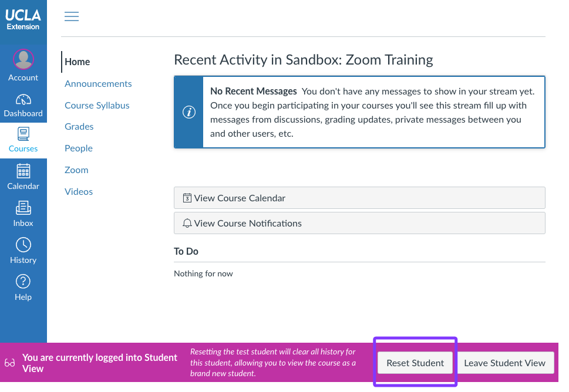Click the 'Recent Activity in Sandbox: Zoom Training' heading
The width and height of the screenshot is (569, 392).
pos(304,60)
